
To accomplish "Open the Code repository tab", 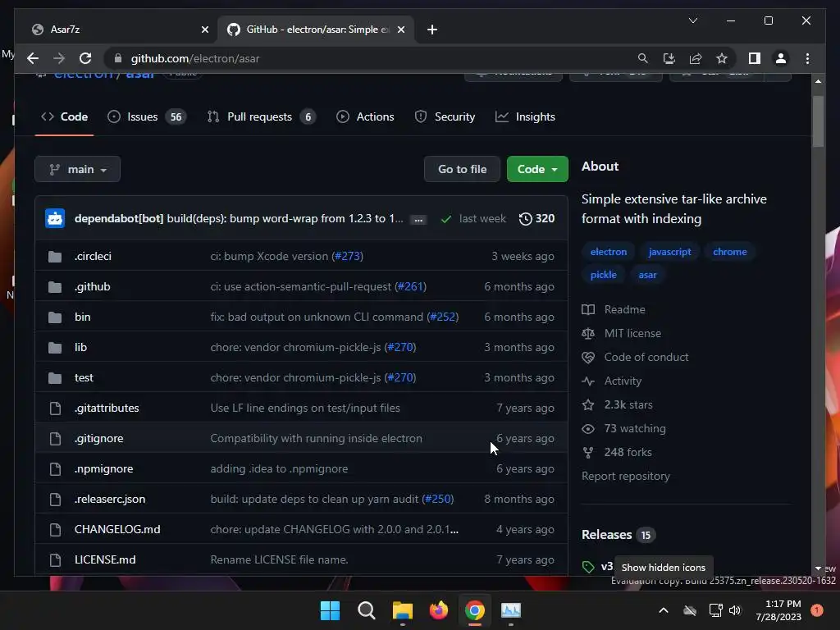I will click(x=64, y=116).
